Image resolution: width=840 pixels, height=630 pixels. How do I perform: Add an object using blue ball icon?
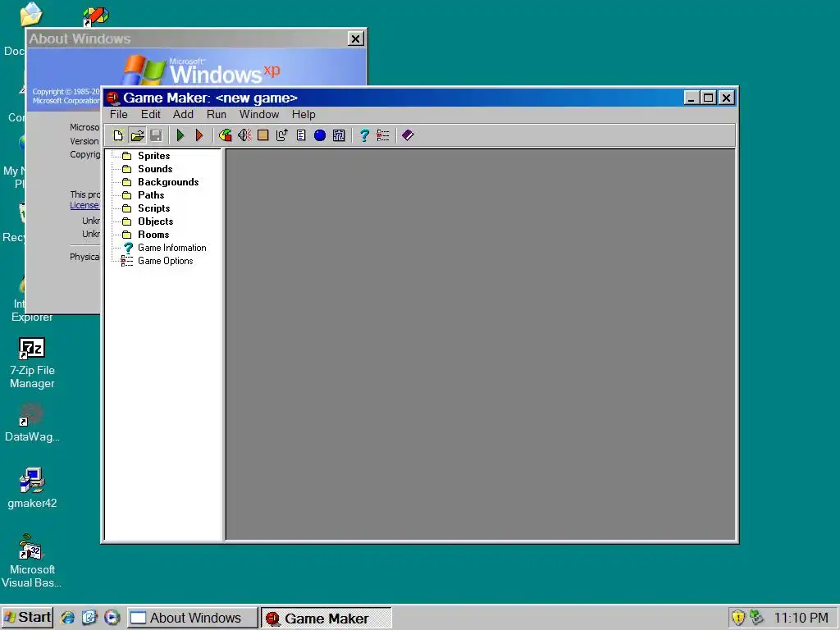[320, 135]
